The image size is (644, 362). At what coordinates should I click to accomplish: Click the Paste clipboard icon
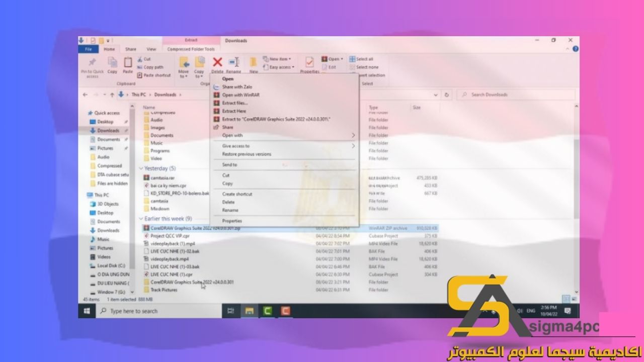pos(128,62)
